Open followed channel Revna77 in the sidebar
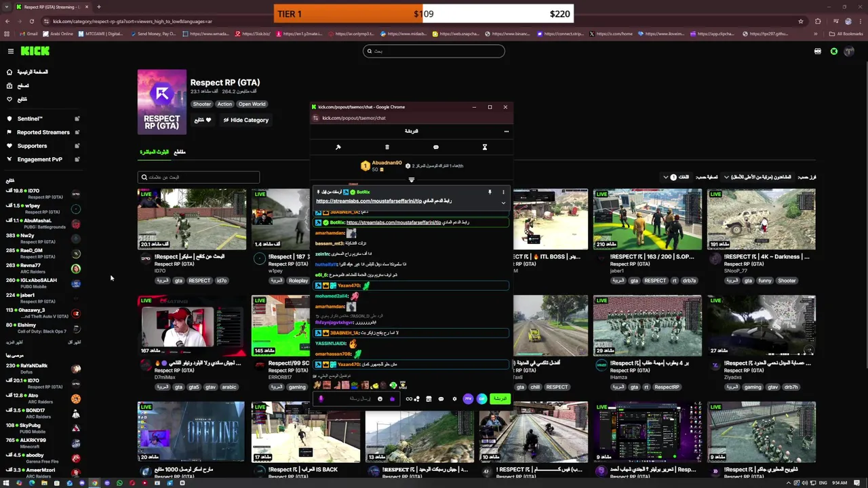This screenshot has height=488, width=868. (43, 268)
